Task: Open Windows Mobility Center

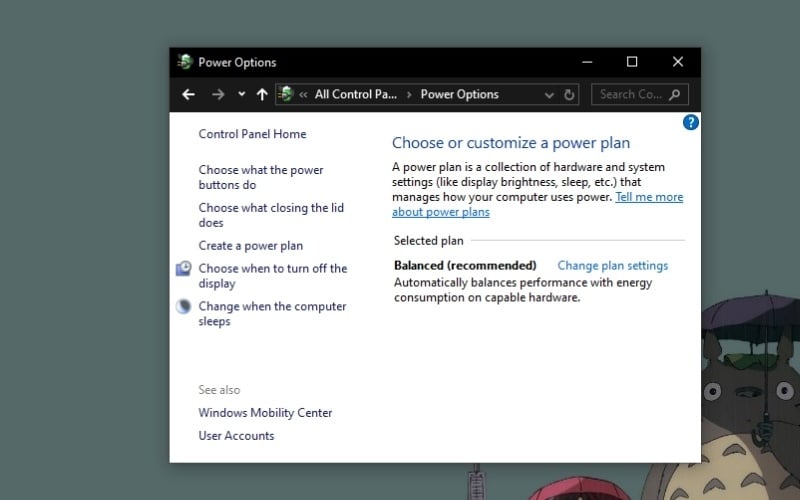Action: click(x=265, y=413)
